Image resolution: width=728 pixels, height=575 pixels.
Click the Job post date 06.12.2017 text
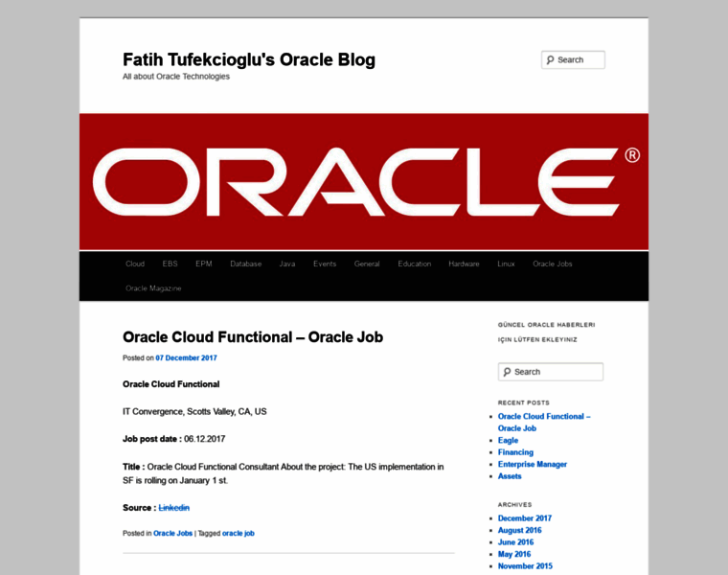(x=173, y=439)
